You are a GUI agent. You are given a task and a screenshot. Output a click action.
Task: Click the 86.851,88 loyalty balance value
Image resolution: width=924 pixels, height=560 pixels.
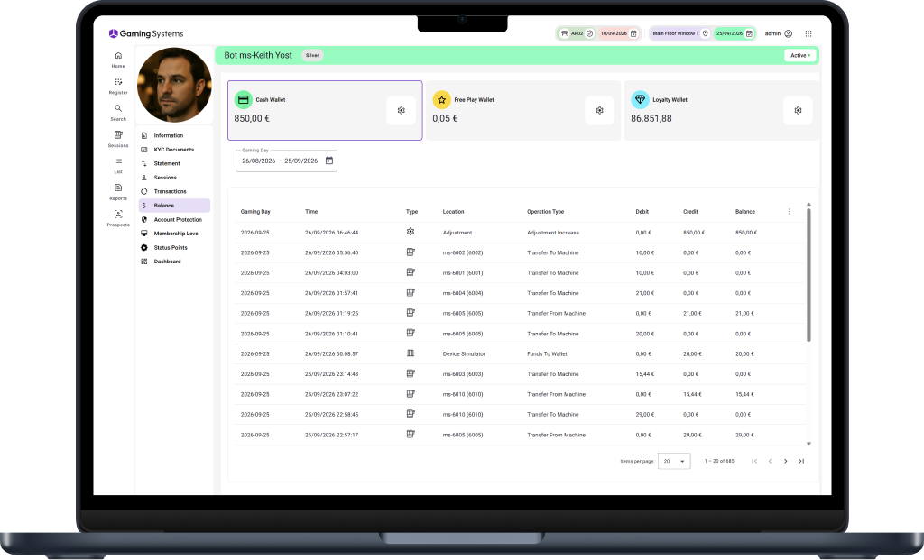point(651,118)
